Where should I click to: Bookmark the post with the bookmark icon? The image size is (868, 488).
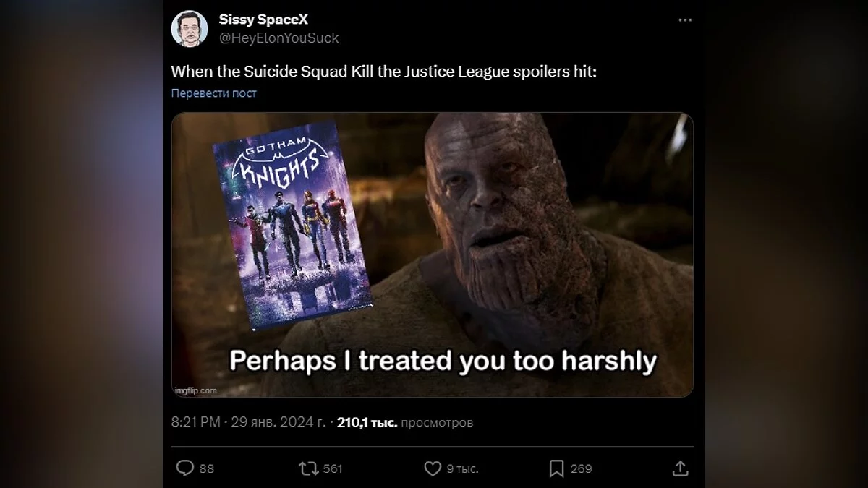[556, 468]
